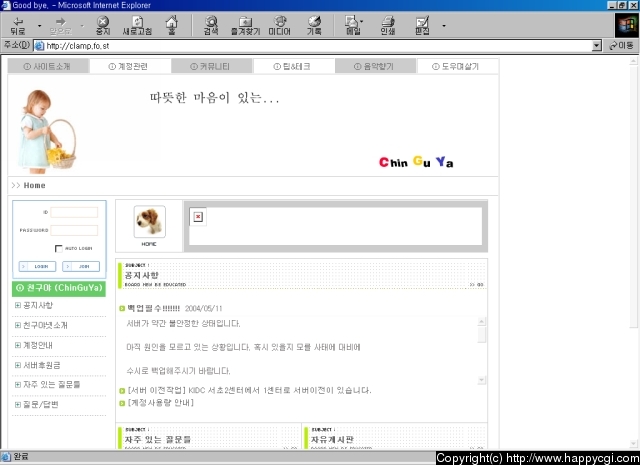The image size is (640, 465).
Task: Click the page vertical scrollbar up arrow
Action: tap(633, 60)
